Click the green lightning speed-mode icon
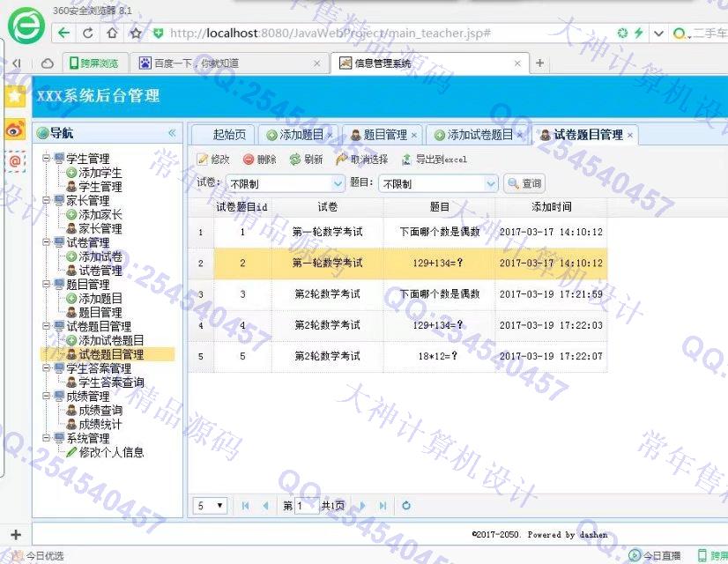 [x=639, y=33]
